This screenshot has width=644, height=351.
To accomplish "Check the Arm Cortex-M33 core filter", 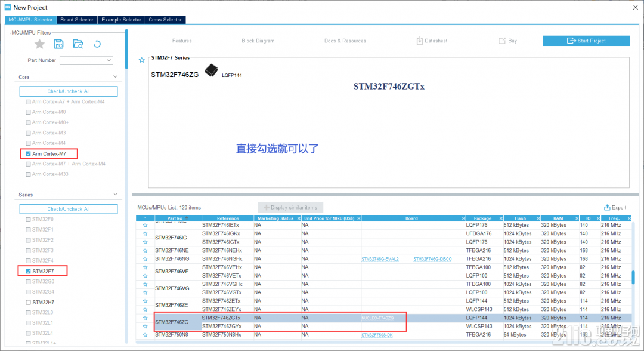I will click(29, 174).
